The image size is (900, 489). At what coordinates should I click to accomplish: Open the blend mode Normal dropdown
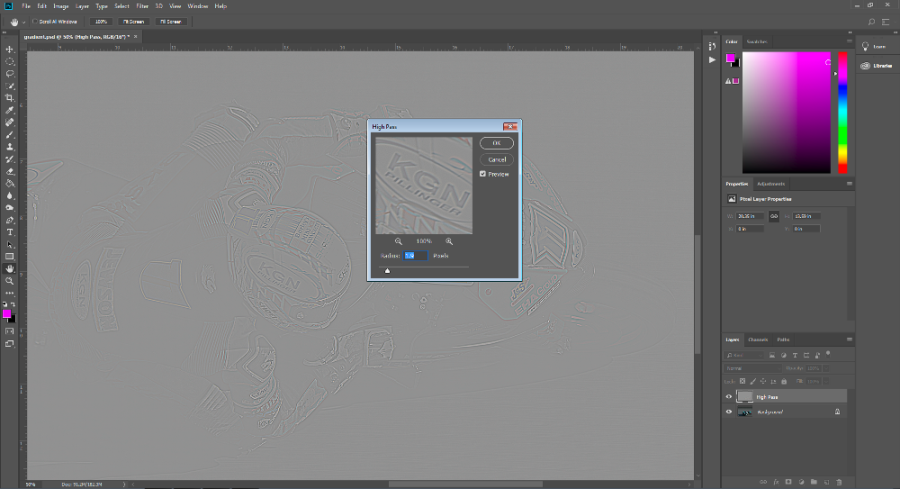pos(752,368)
